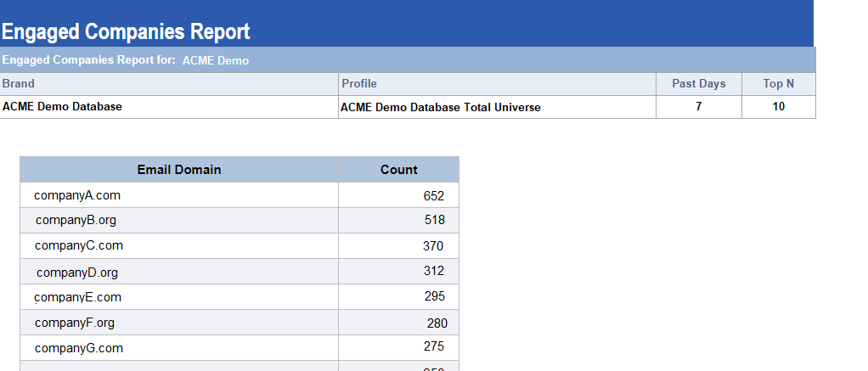Image resolution: width=868 pixels, height=371 pixels.
Task: Click the Brand column header
Action: coord(19,84)
